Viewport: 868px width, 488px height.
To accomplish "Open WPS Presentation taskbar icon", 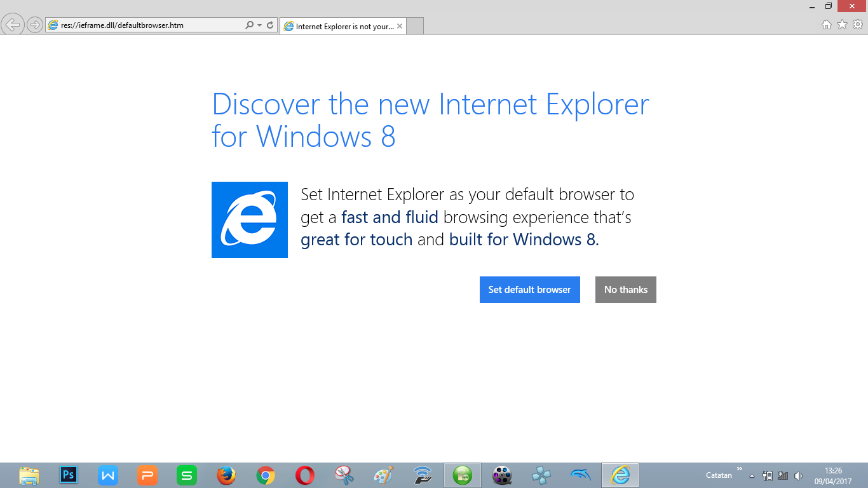I will 147,475.
